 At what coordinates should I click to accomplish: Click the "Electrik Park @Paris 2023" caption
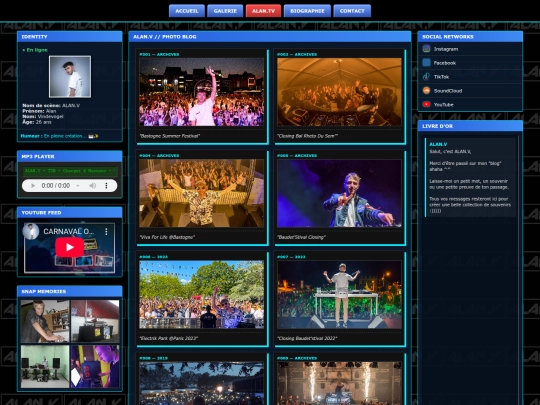pyautogui.click(x=168, y=339)
